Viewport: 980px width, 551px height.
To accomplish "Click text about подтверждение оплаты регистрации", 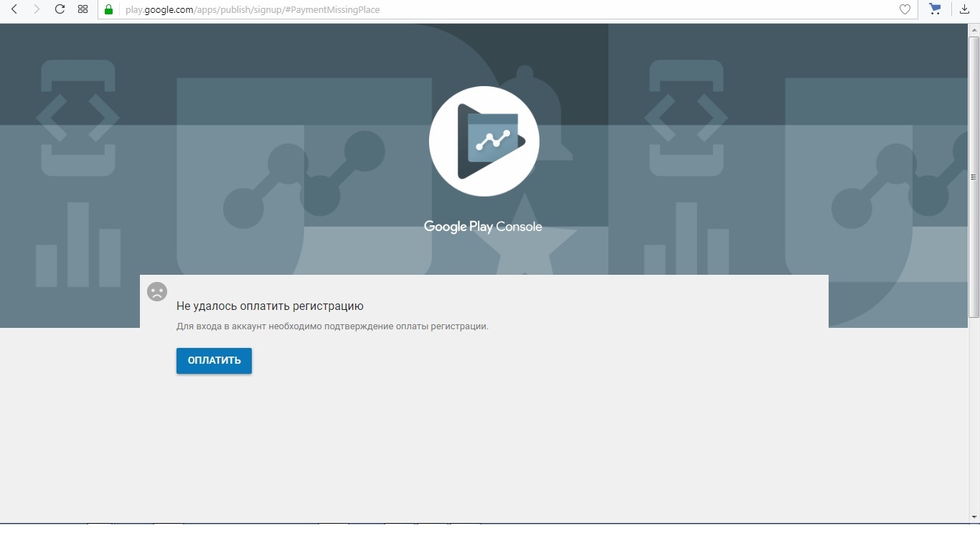I will click(x=332, y=326).
